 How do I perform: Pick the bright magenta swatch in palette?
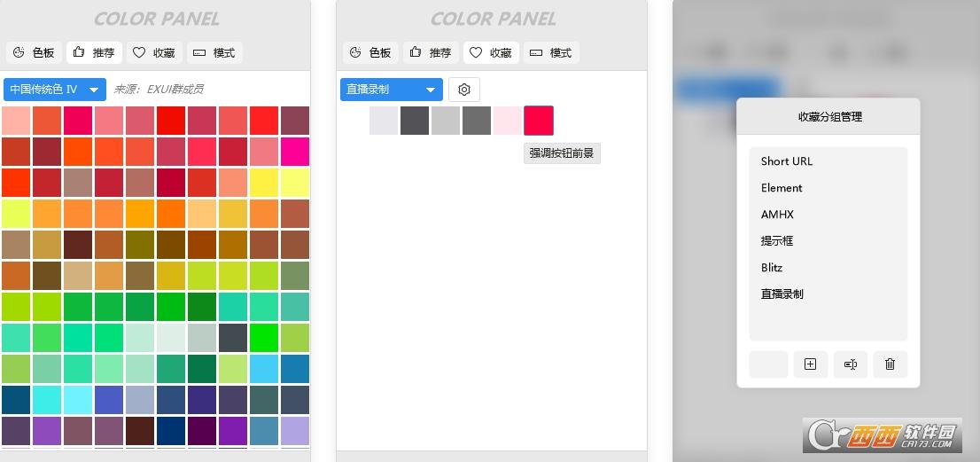(295, 152)
